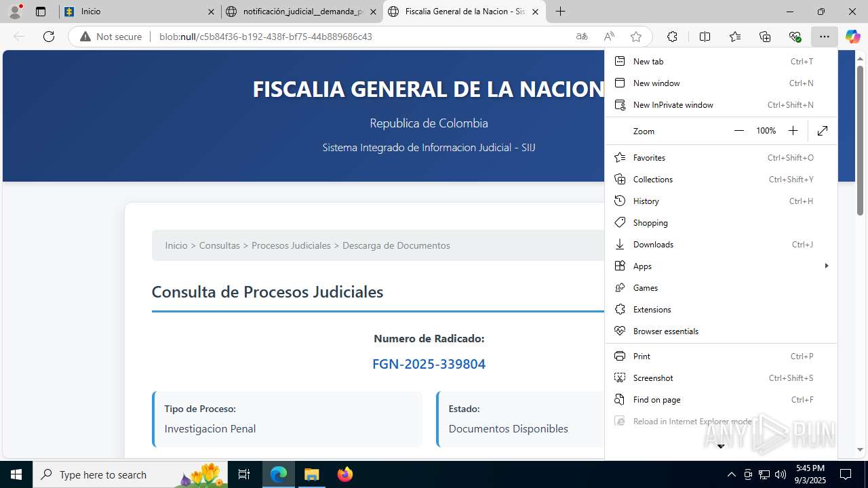868x488 pixels.
Task: Open Downloads from the menu
Action: 721,244
